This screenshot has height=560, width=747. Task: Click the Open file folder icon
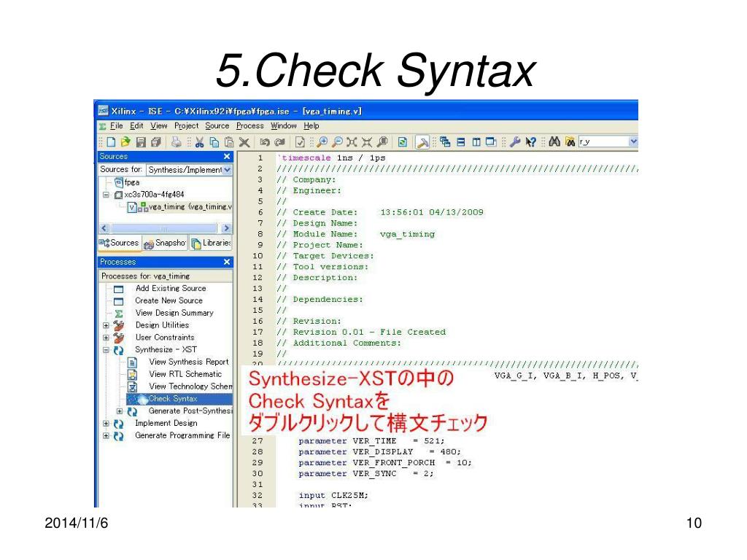coord(125,142)
